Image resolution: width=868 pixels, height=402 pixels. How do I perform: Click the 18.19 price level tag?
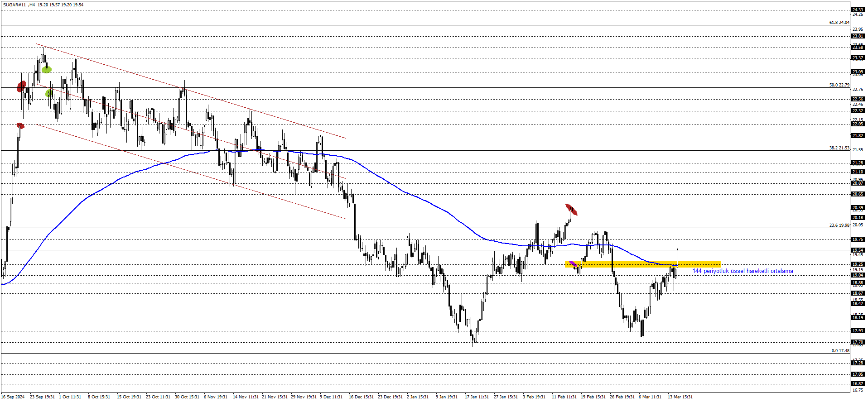(x=858, y=318)
